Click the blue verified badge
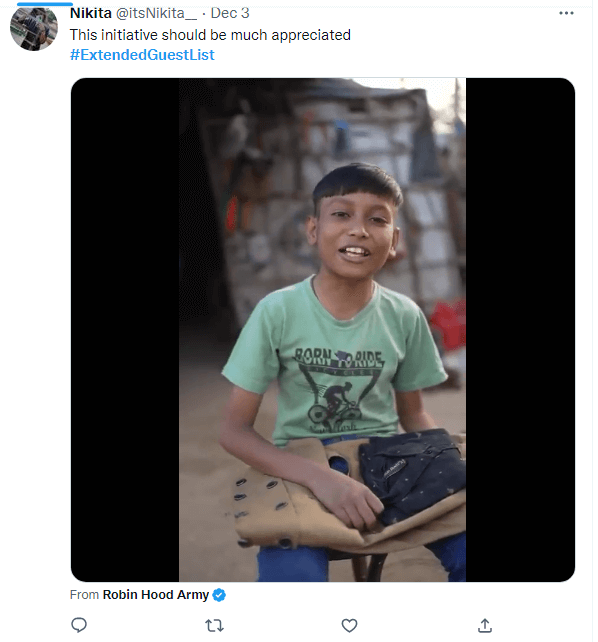Screen dimensions: 598x642 click(x=219, y=595)
